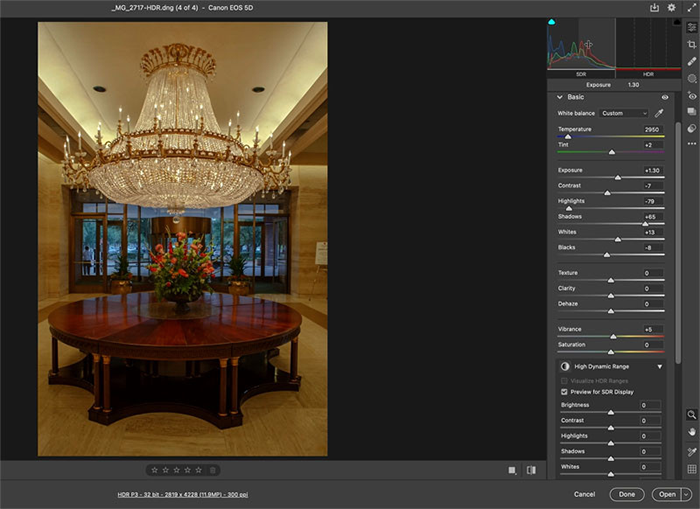Open the White balance Custom dropdown
700x509 pixels.
point(625,113)
